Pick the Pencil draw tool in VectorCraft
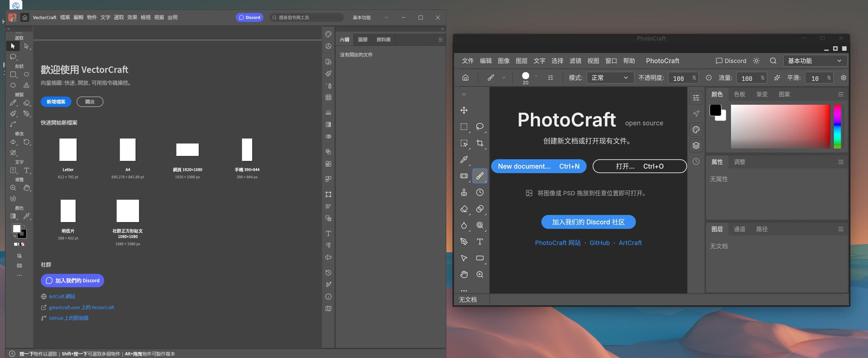 (13, 102)
